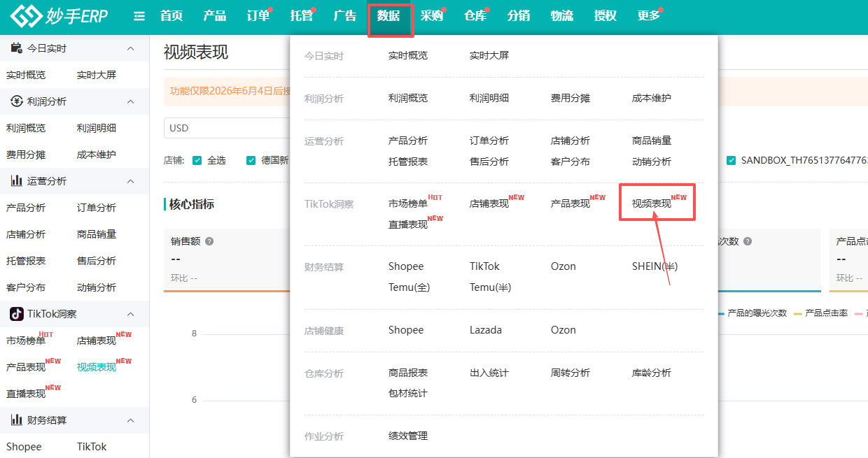Click the TikTok洞察 TikTok logo icon
The width and height of the screenshot is (868, 458).
[x=16, y=314]
